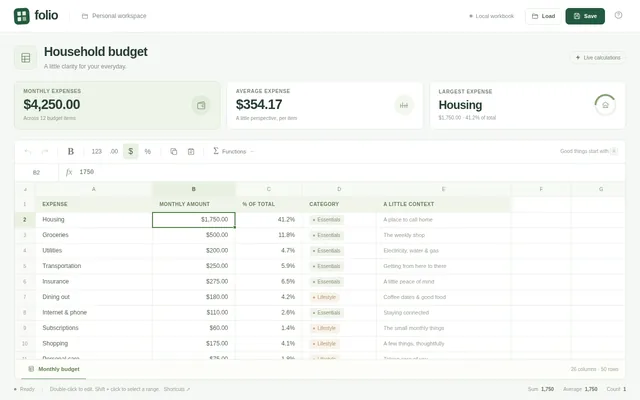Screen dimensions: 640x400
Task: Click the Essentials tag in Groceries row
Action: point(327,235)
